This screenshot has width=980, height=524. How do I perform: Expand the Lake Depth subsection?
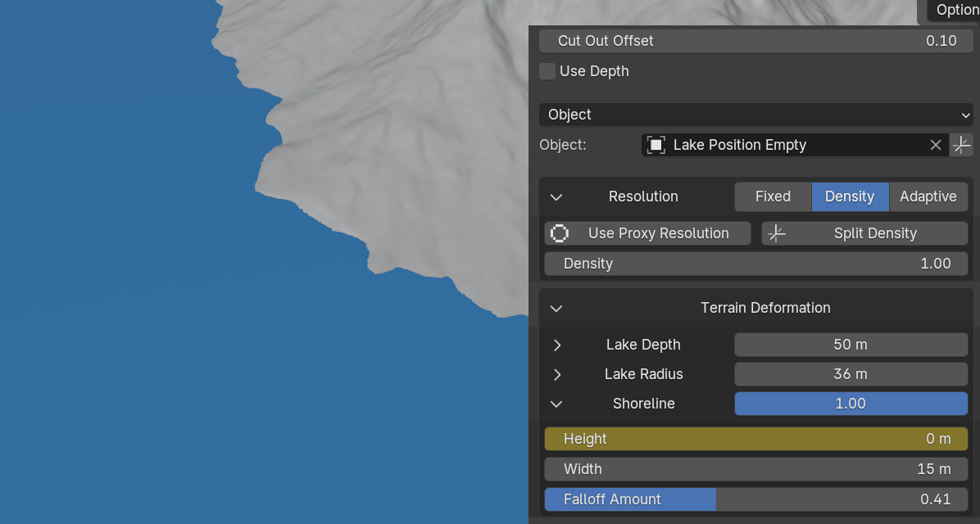[557, 345]
